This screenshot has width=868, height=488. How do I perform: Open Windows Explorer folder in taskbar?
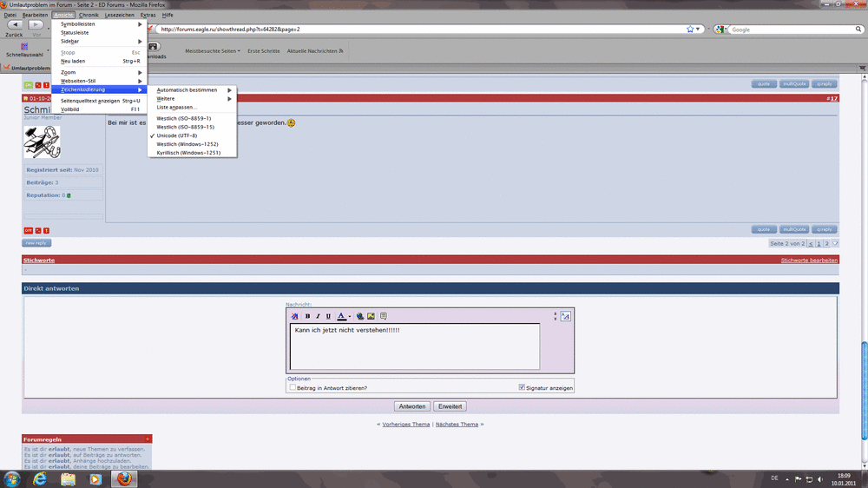(x=68, y=479)
